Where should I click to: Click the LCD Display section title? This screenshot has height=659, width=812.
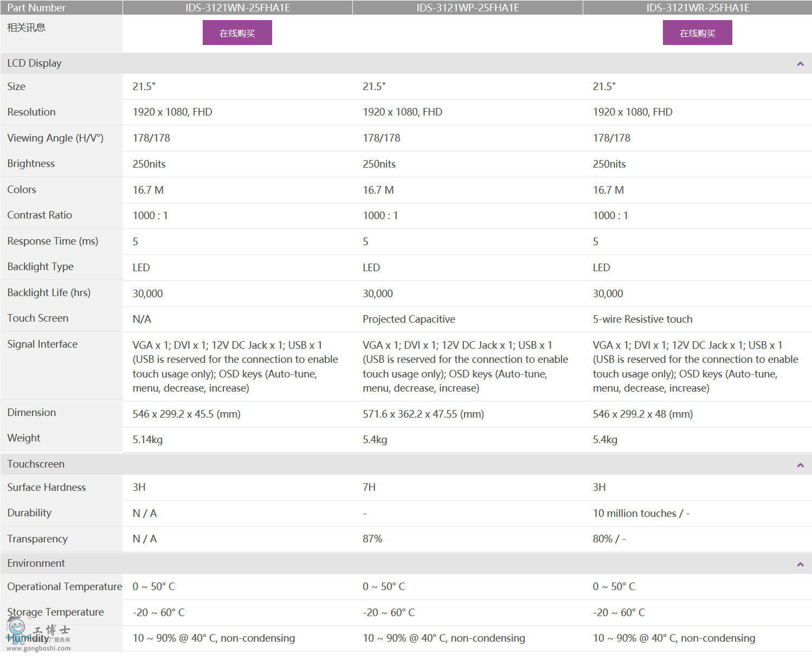click(34, 63)
